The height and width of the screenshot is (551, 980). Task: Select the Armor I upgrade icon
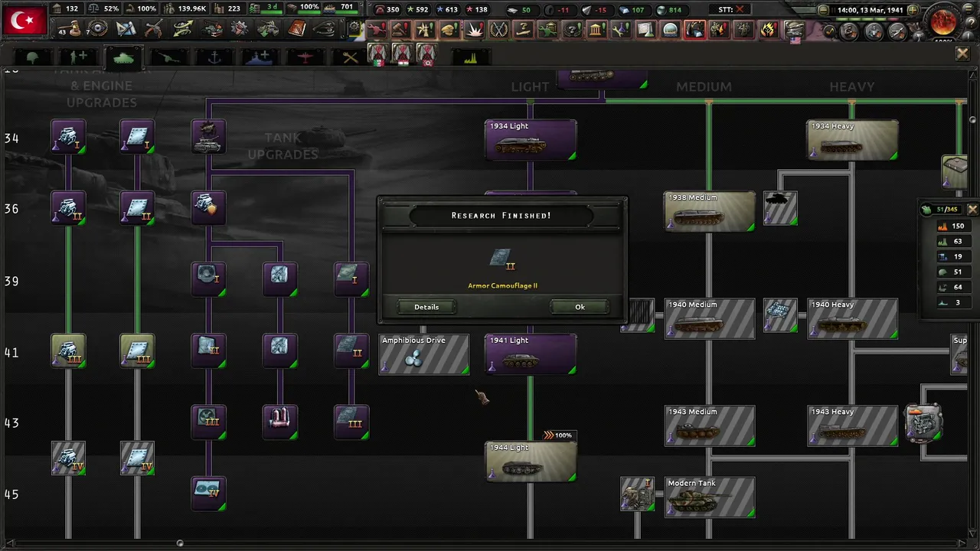(137, 136)
